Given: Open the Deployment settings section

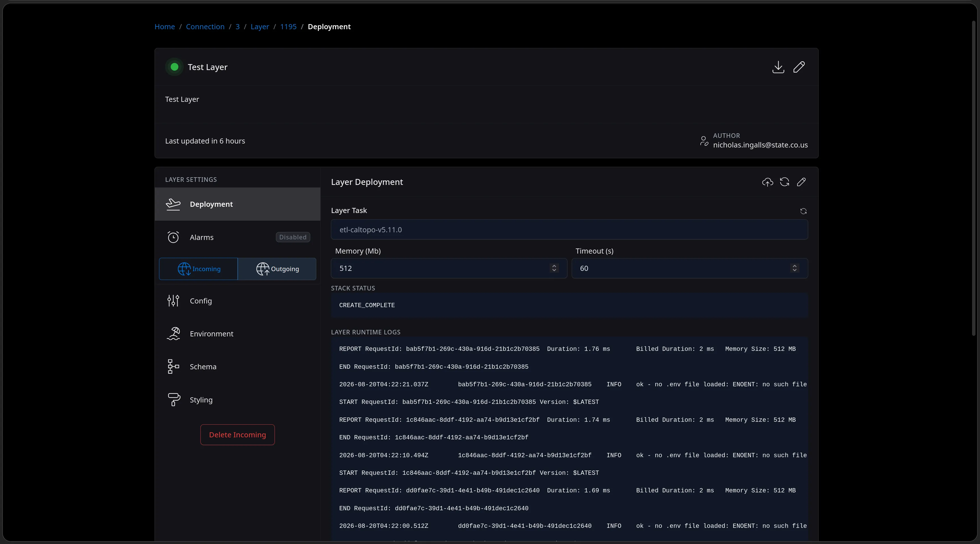Looking at the screenshot, I should [x=237, y=204].
